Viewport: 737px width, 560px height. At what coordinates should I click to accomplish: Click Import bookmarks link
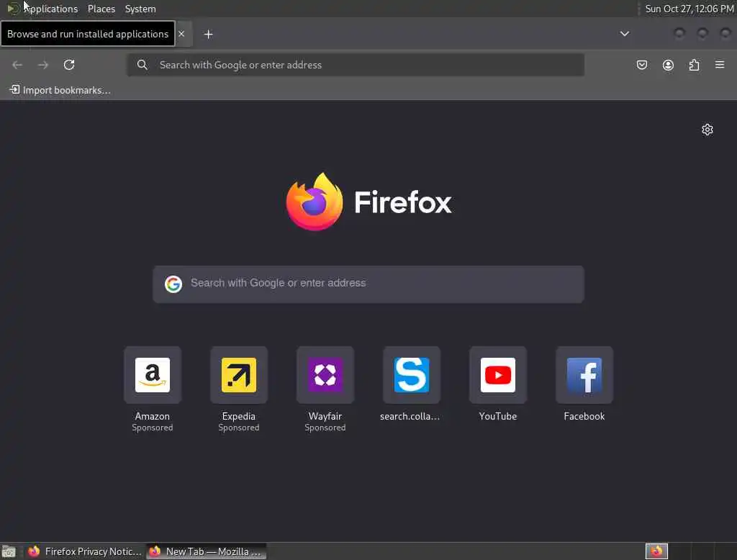tap(60, 90)
